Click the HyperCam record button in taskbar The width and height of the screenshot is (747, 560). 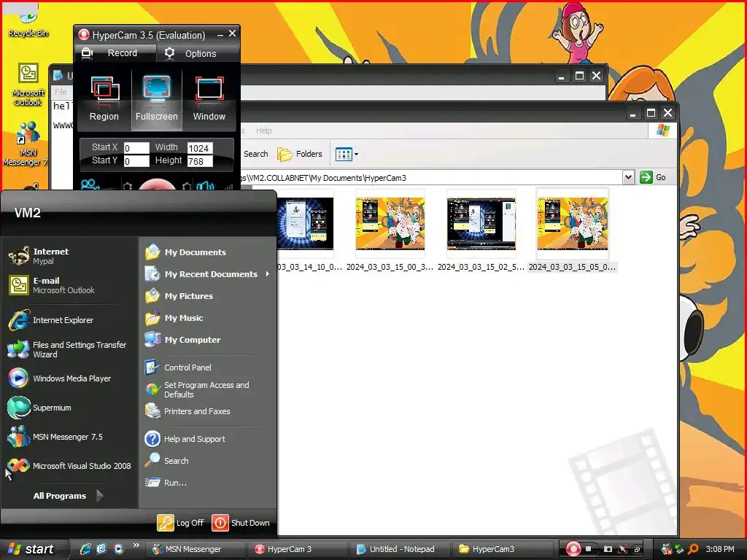(573, 549)
